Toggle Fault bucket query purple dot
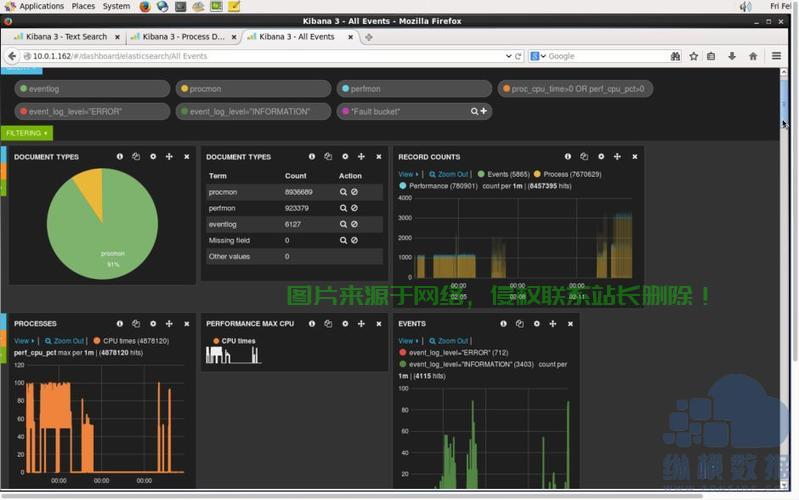 click(x=345, y=111)
